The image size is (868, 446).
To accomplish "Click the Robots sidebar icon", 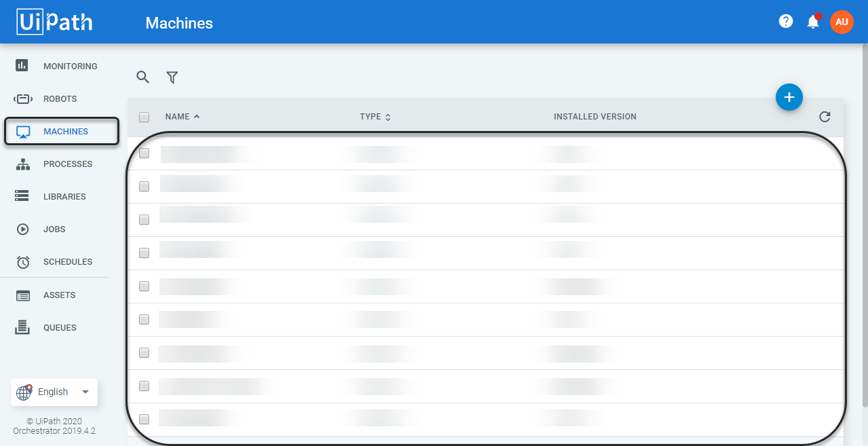I will pos(22,99).
